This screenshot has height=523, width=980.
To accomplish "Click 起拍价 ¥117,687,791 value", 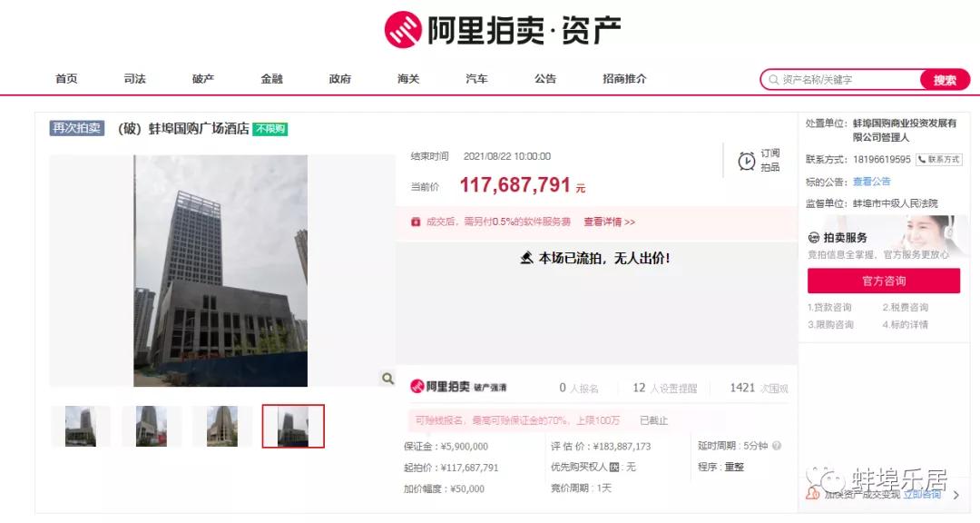I will (470, 468).
